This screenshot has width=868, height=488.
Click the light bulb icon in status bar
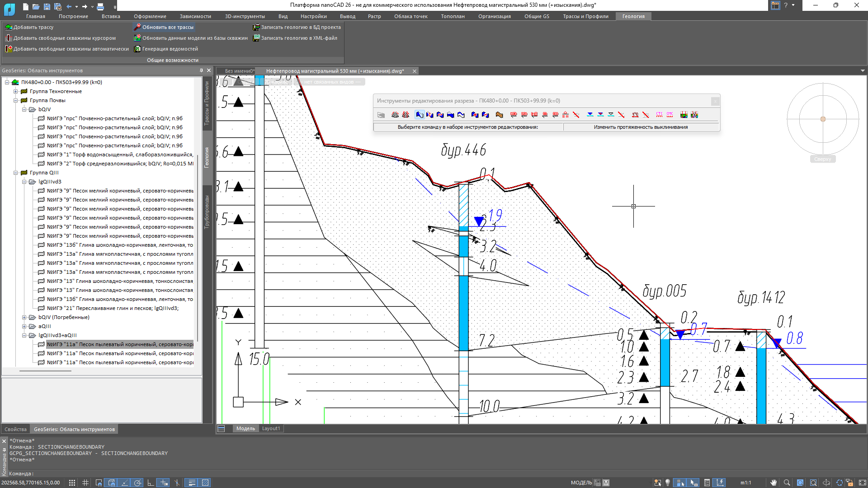[x=668, y=483]
